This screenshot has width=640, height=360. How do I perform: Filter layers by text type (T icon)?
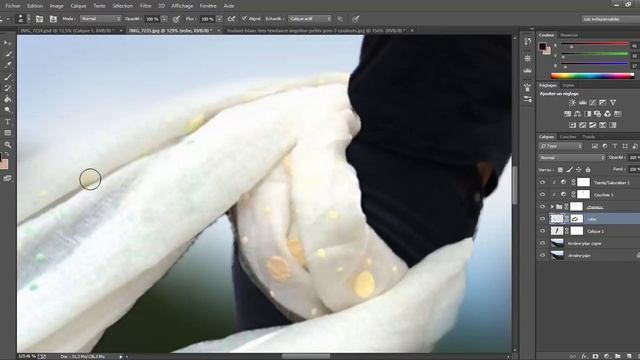(615, 146)
